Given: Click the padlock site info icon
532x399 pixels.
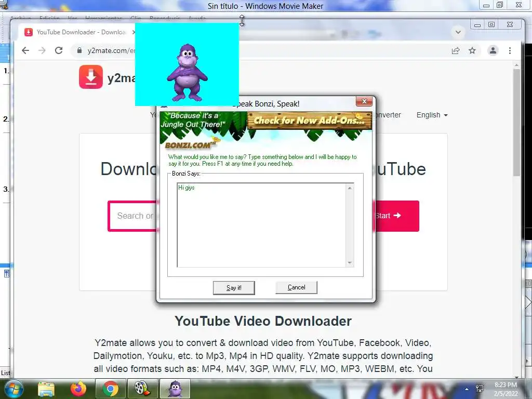Looking at the screenshot, I should [x=79, y=50].
